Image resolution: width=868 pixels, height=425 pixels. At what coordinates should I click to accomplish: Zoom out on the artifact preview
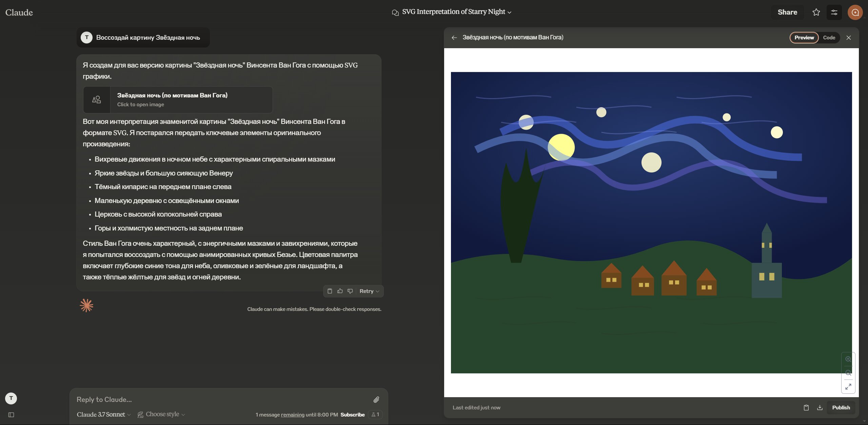[x=848, y=373]
